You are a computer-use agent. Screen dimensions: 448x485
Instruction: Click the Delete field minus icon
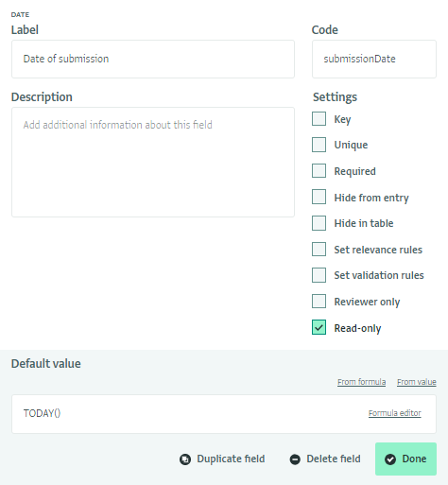[x=295, y=459]
